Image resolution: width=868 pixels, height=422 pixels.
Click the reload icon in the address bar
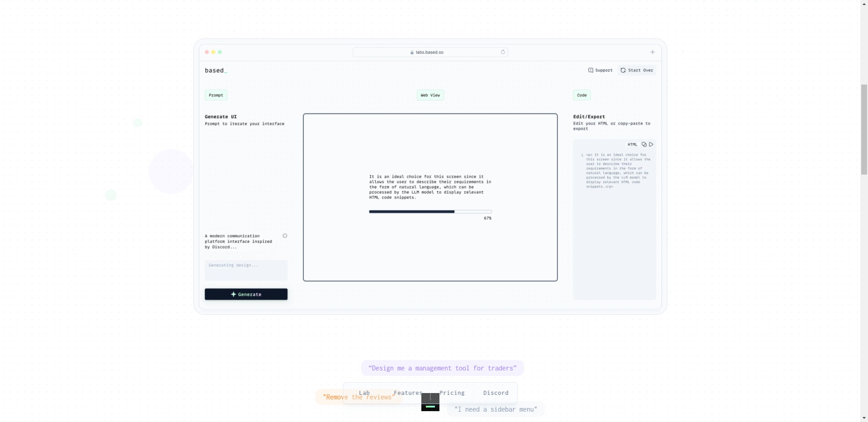click(x=503, y=52)
